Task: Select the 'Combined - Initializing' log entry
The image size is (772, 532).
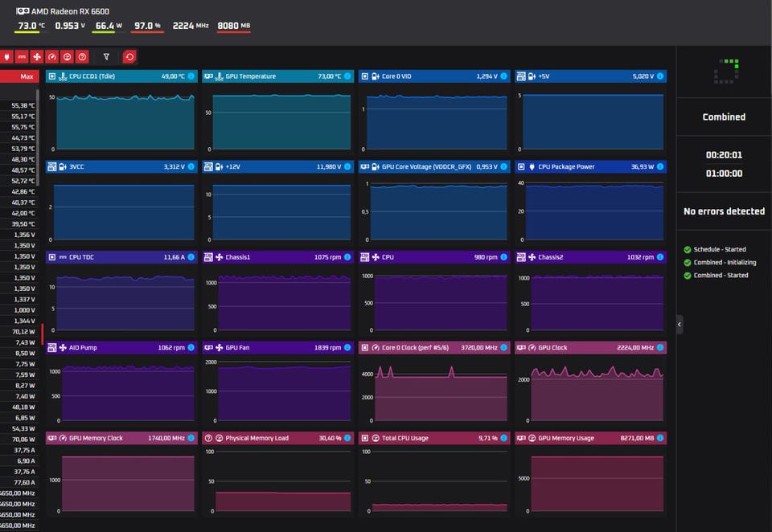Action: [x=725, y=262]
